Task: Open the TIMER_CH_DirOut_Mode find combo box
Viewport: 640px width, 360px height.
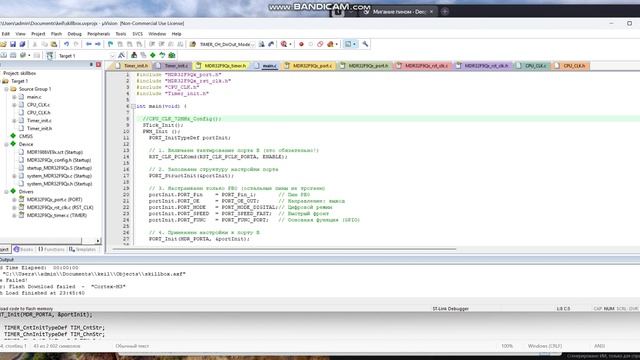Action: pos(227,44)
